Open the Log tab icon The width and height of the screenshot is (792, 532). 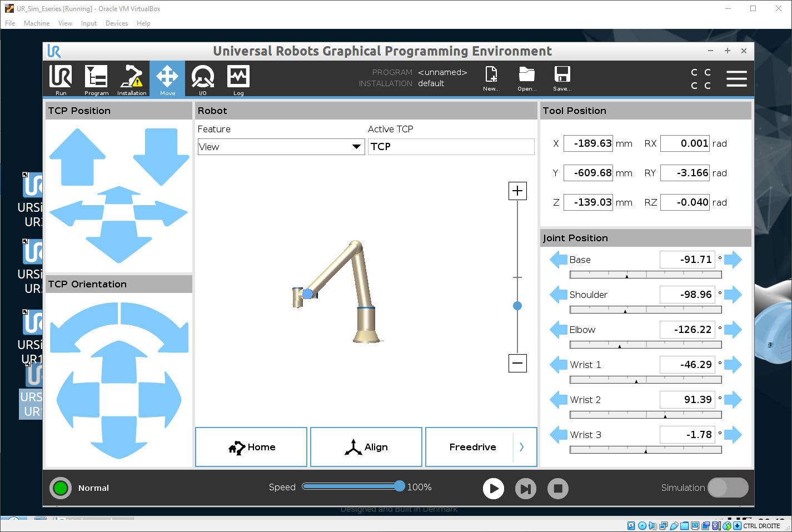(238, 79)
